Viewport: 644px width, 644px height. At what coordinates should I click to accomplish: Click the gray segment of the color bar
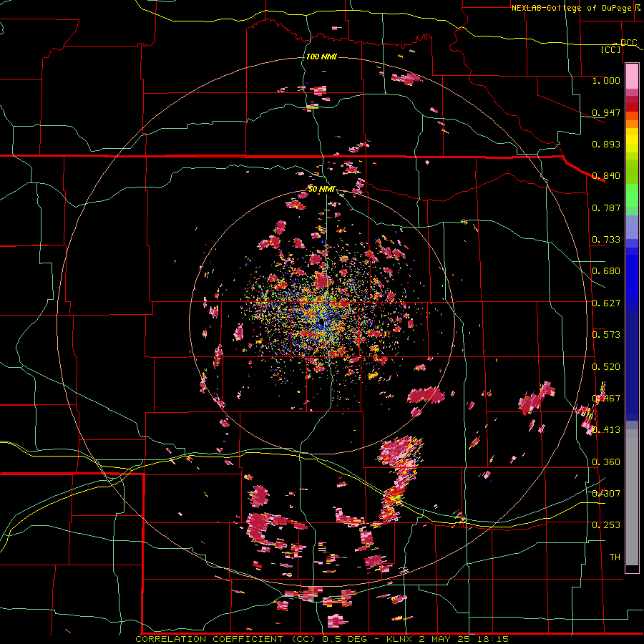[x=632, y=497]
